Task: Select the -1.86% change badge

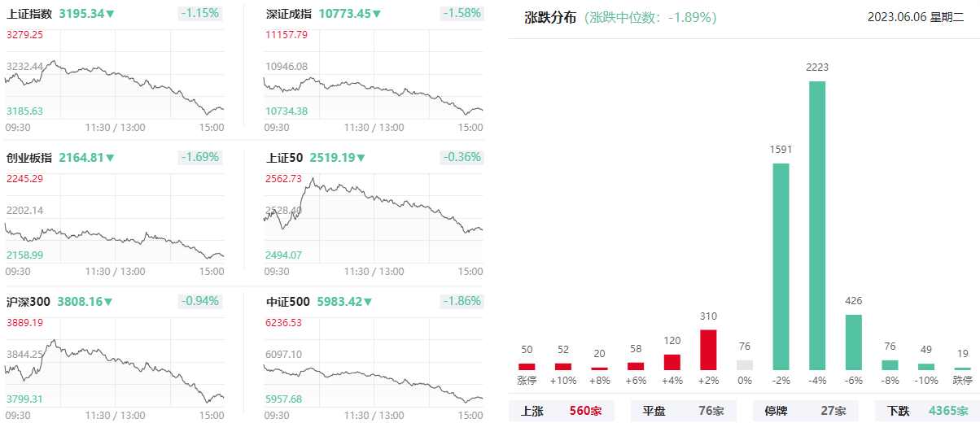Action: 462,302
